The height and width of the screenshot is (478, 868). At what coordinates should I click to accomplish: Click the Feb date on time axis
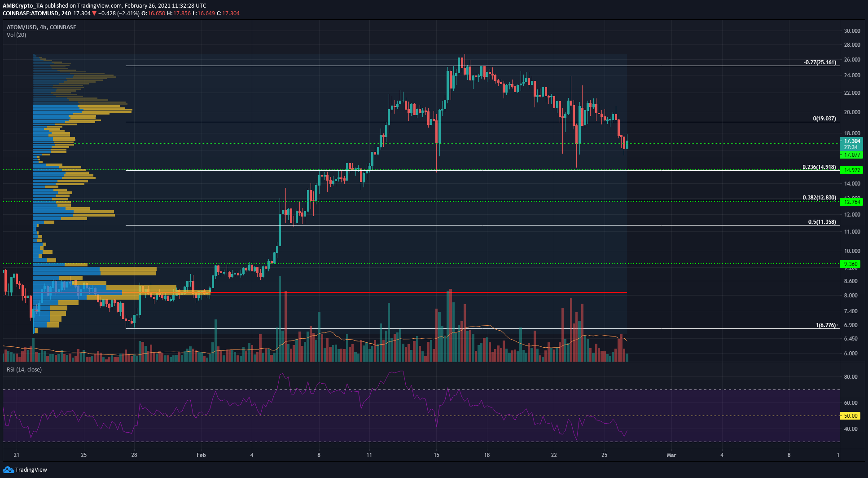coord(201,455)
